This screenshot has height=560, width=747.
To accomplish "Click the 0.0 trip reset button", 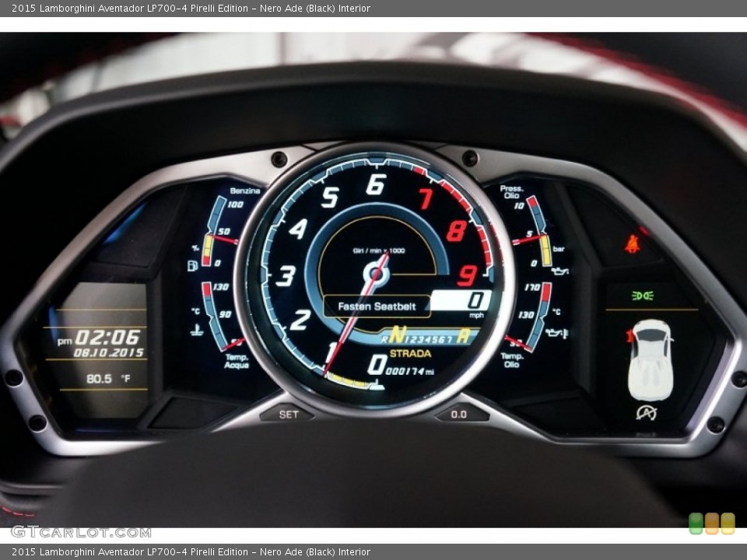I will click(459, 415).
